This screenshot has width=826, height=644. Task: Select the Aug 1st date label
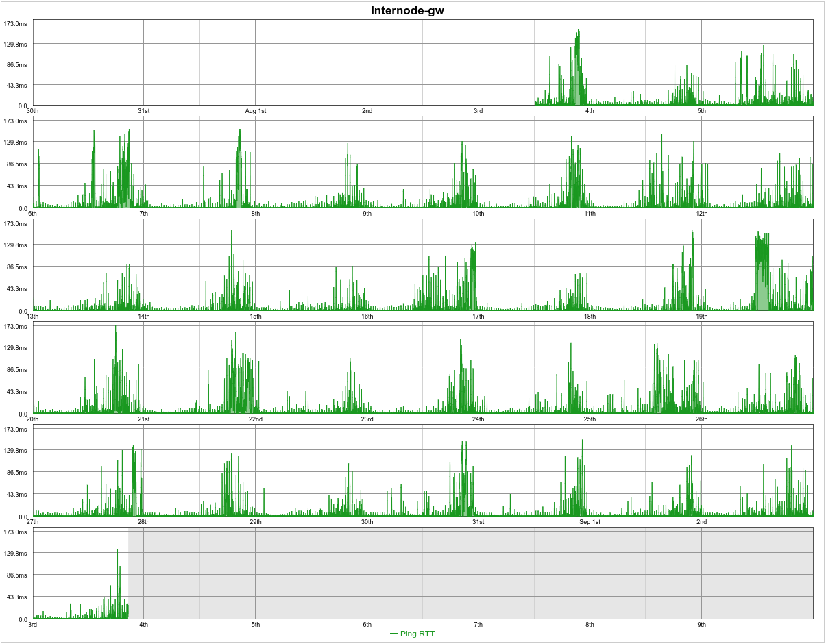coord(256,111)
